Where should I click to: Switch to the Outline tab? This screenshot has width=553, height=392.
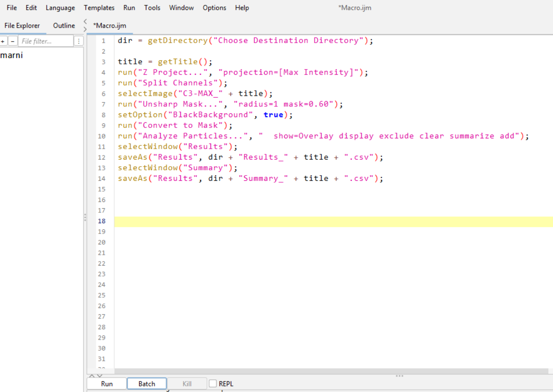pyautogui.click(x=64, y=26)
